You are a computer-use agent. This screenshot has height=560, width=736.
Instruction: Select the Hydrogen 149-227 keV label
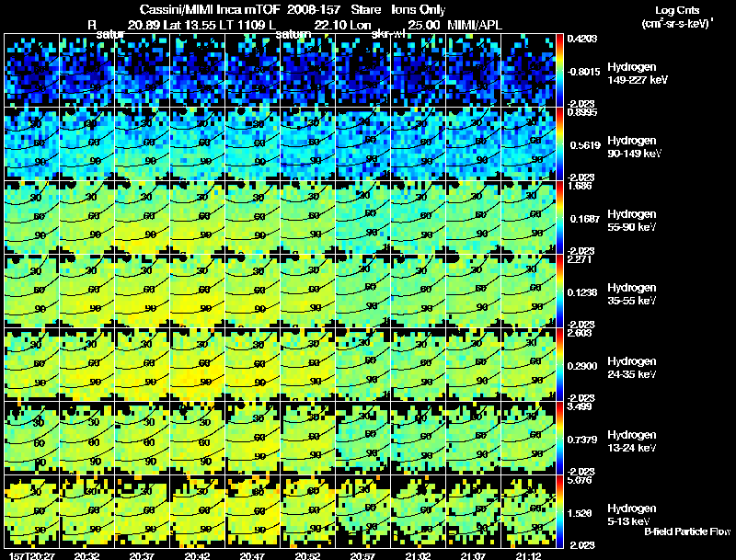(637, 74)
